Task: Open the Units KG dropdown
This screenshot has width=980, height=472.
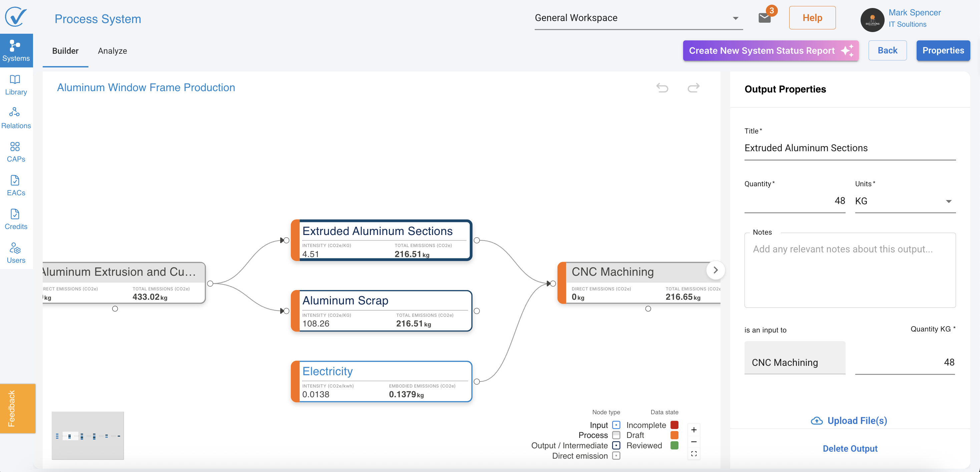Action: click(x=905, y=201)
